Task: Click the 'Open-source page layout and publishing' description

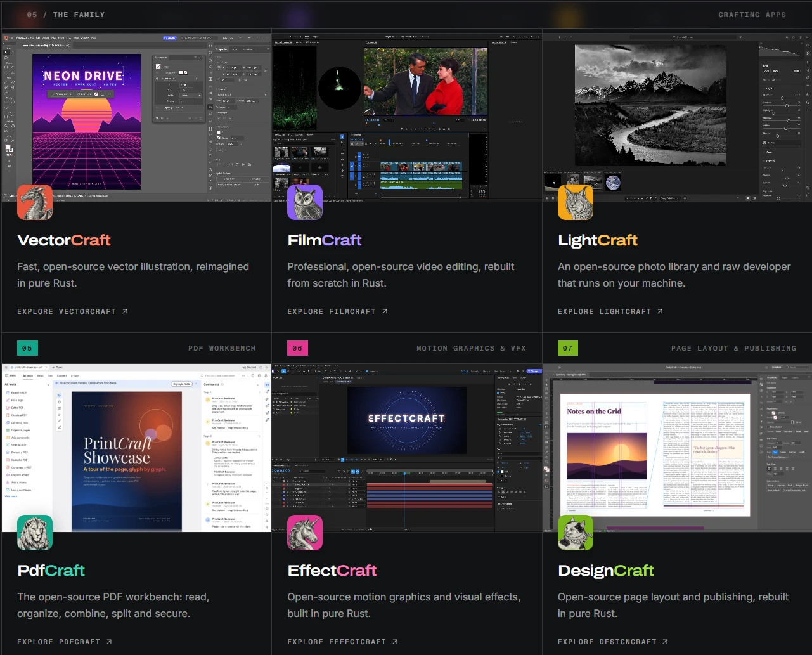Action: (x=673, y=605)
